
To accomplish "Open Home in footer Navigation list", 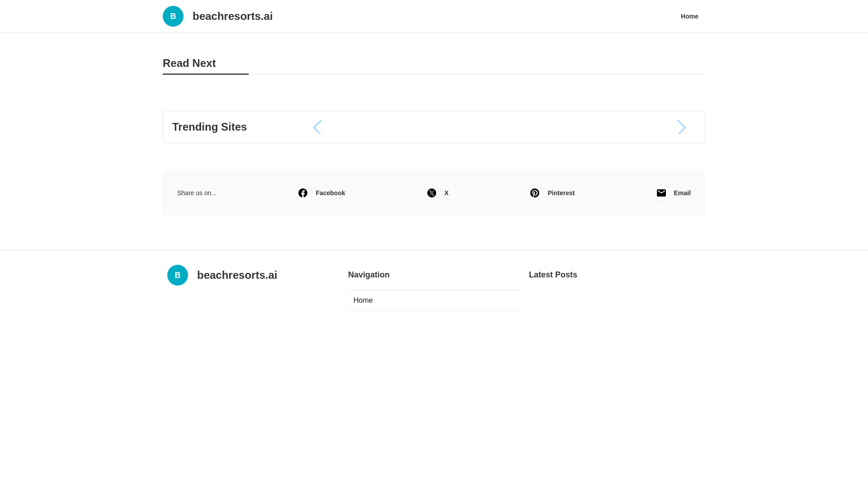I will (434, 300).
